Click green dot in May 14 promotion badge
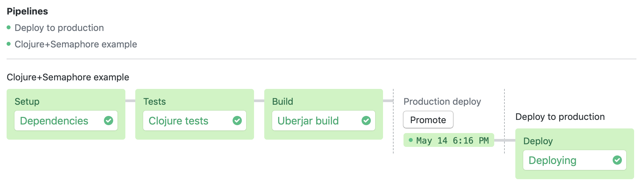 pyautogui.click(x=411, y=140)
